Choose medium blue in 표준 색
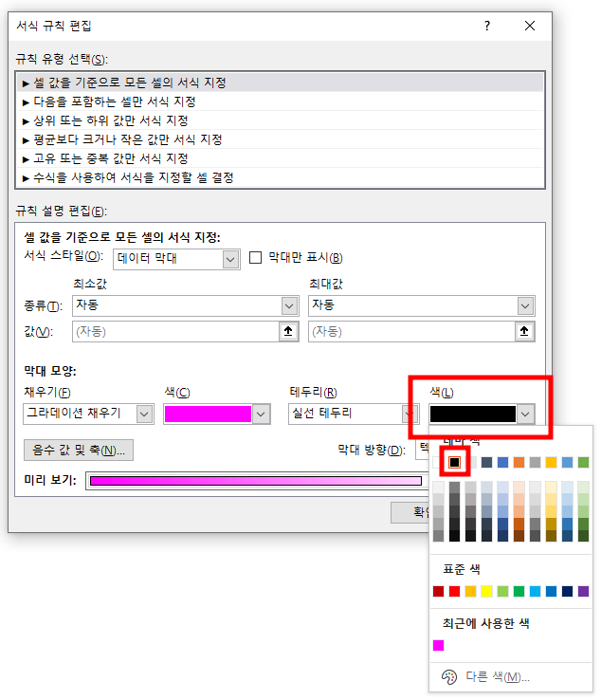This screenshot has height=700, width=601. point(551,592)
